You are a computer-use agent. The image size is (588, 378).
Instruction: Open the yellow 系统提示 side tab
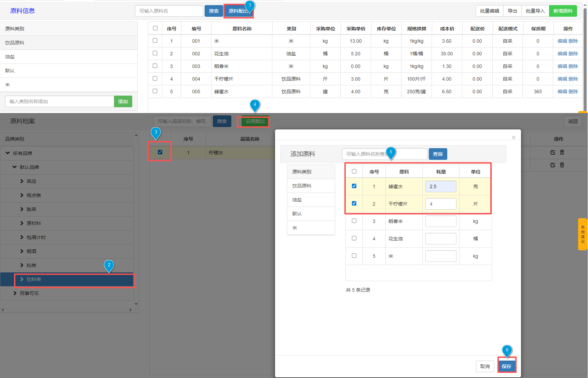click(583, 234)
